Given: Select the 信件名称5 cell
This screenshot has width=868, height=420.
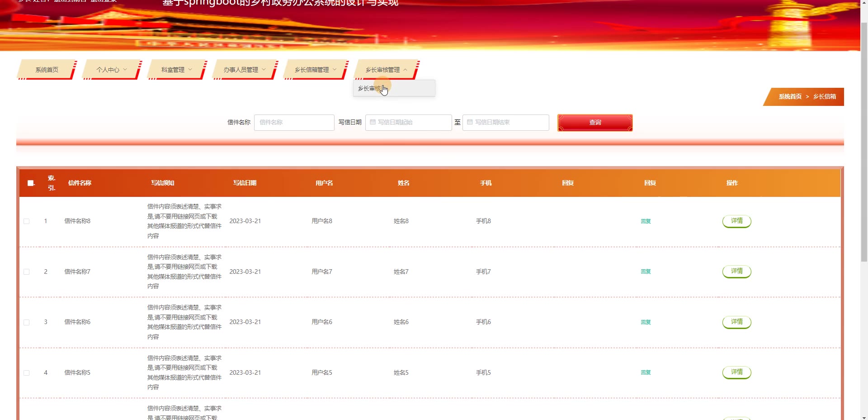Looking at the screenshot, I should [x=77, y=372].
